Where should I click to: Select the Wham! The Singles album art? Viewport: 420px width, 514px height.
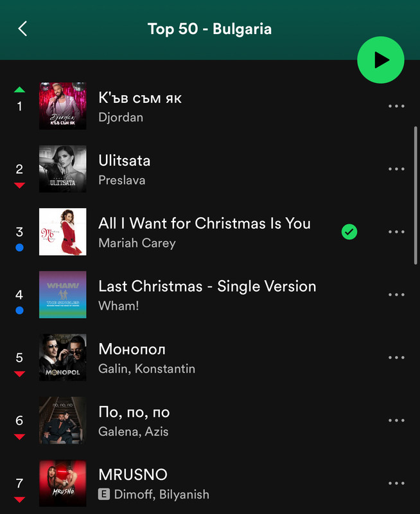(x=62, y=294)
